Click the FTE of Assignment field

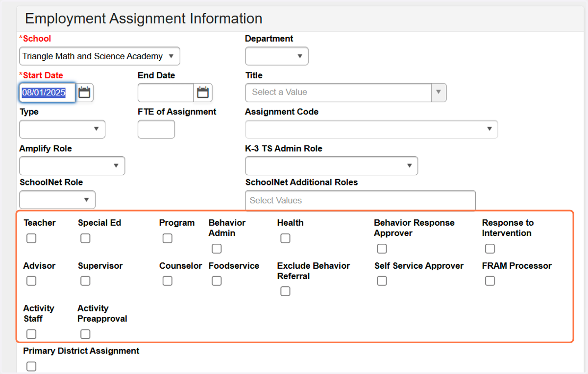pos(156,129)
